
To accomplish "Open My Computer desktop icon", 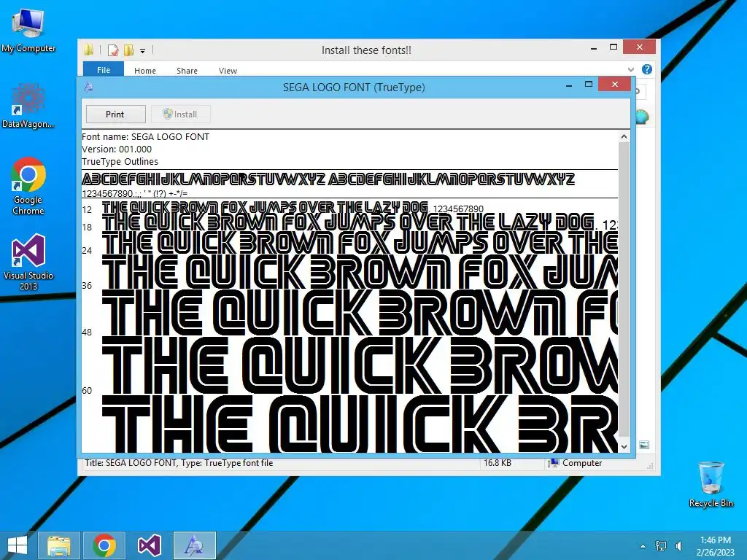I will 28,30.
